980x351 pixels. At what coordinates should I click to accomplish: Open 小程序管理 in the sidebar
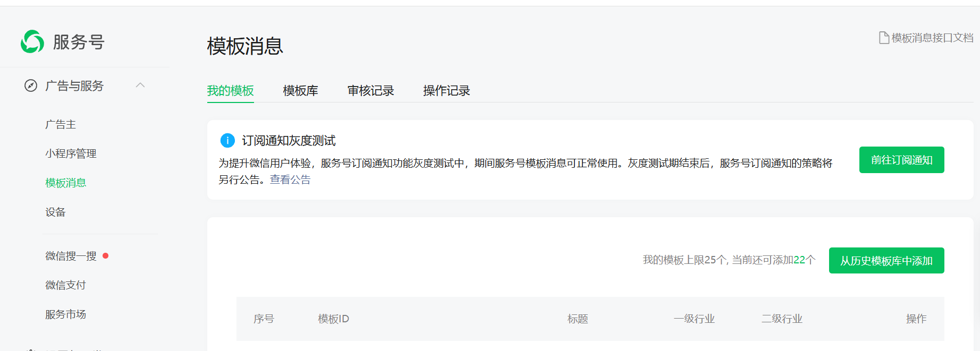71,153
